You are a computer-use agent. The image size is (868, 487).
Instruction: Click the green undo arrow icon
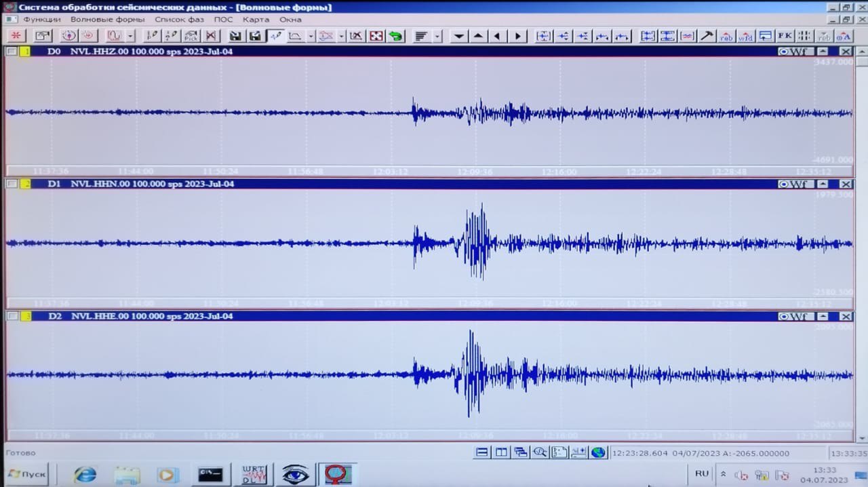coord(395,36)
